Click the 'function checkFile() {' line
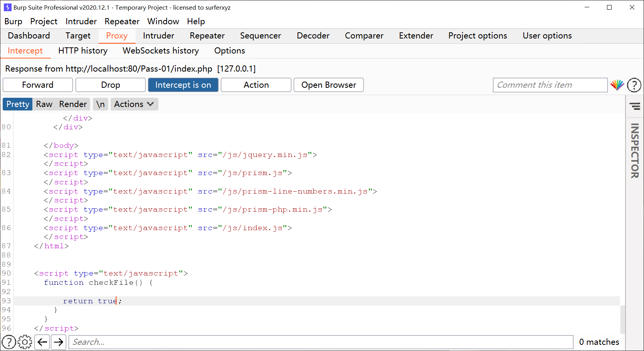The height and width of the screenshot is (351, 644). pyautogui.click(x=98, y=282)
